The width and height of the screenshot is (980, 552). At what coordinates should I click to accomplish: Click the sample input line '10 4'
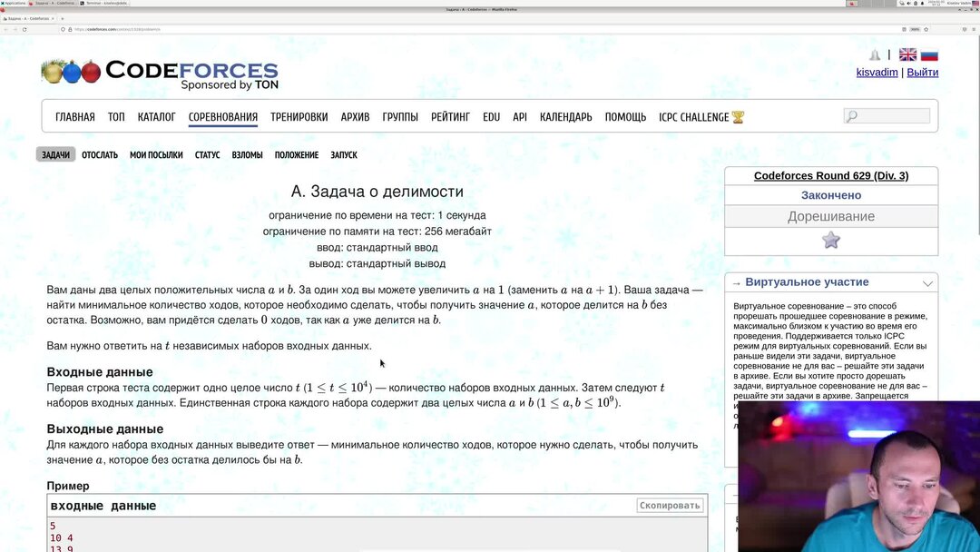62,537
